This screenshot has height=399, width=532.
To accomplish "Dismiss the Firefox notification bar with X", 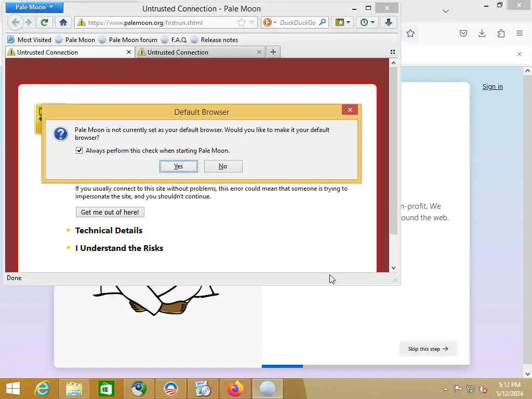I will click(519, 54).
